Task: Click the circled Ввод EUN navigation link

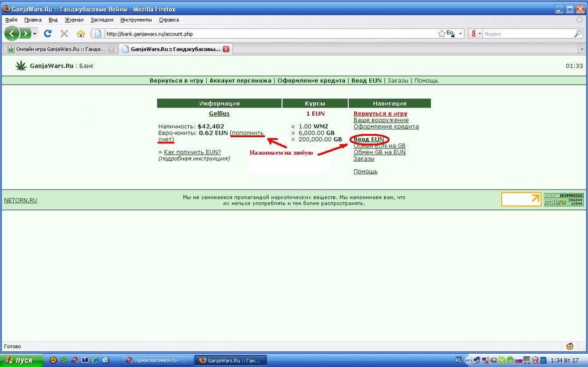Action: (369, 140)
